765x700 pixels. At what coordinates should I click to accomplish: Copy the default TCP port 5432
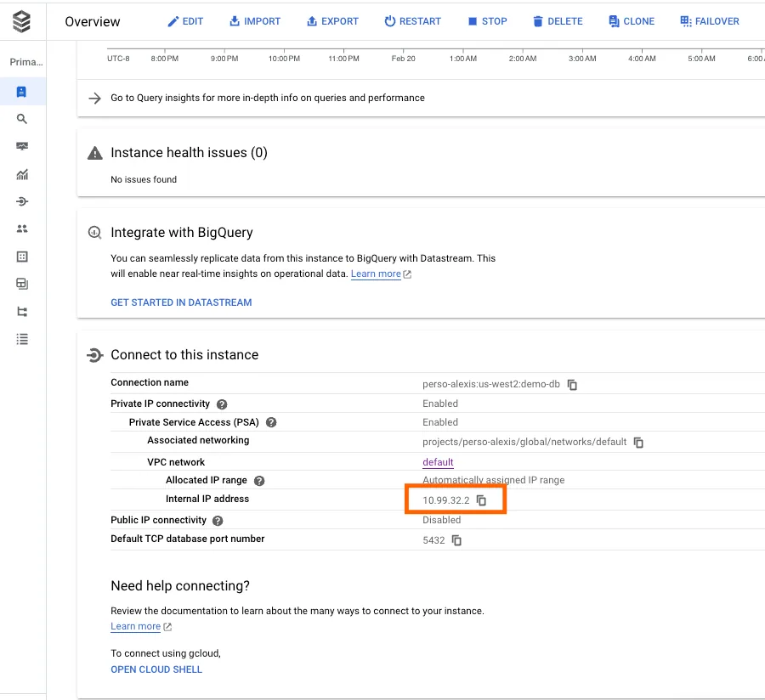[x=456, y=540]
